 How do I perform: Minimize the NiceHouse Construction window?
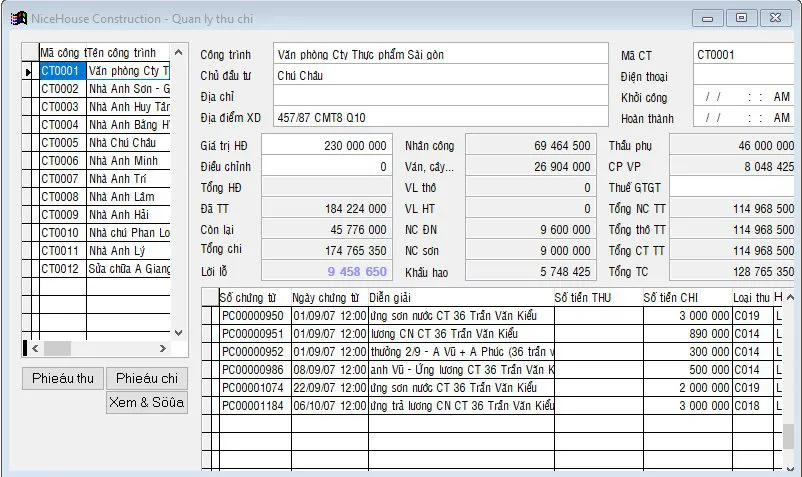click(708, 18)
